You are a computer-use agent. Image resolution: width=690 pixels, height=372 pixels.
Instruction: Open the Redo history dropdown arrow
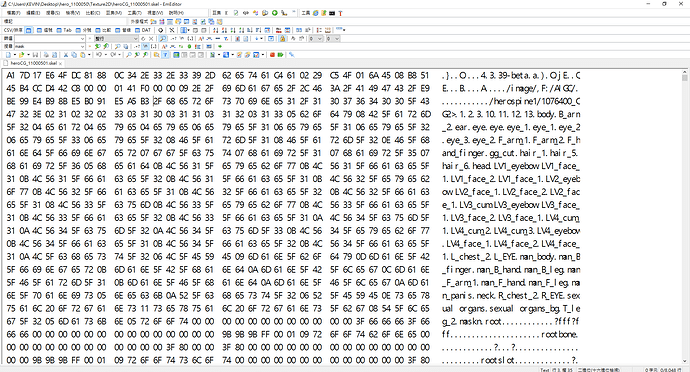tap(119, 55)
